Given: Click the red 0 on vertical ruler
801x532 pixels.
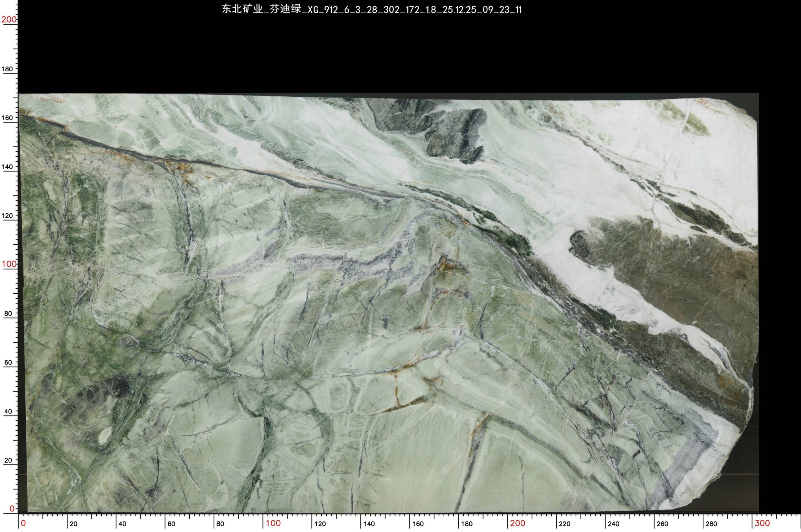Looking at the screenshot, I should (x=12, y=508).
